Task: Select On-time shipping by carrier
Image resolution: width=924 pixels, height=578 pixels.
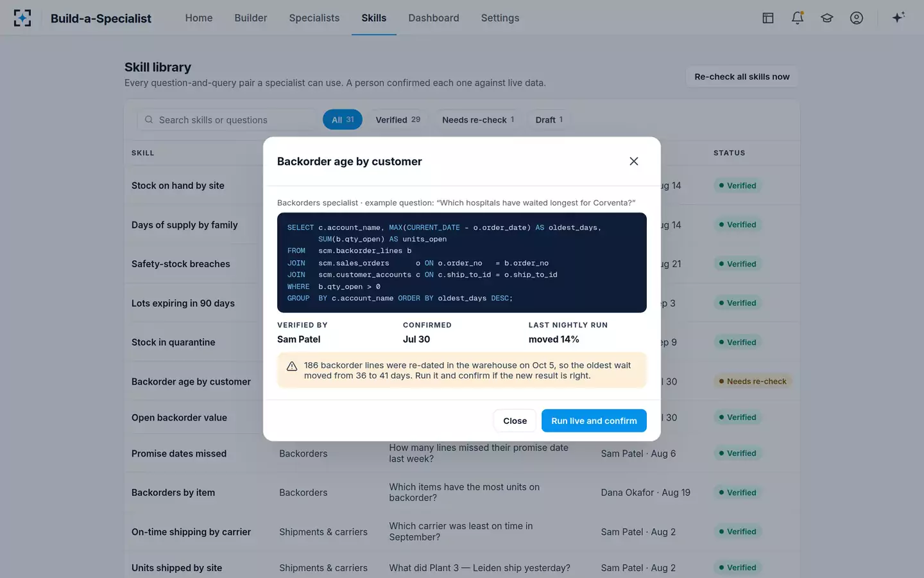Action: click(191, 532)
